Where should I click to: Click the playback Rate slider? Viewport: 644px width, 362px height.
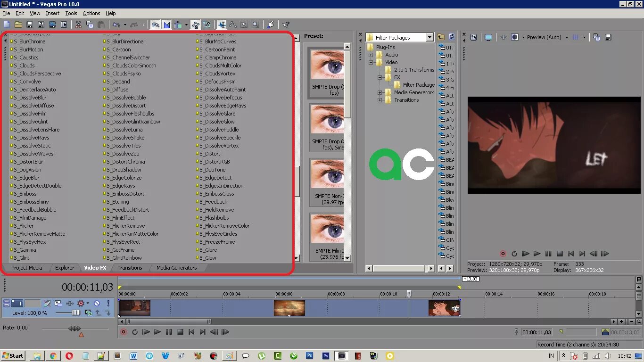(74, 328)
